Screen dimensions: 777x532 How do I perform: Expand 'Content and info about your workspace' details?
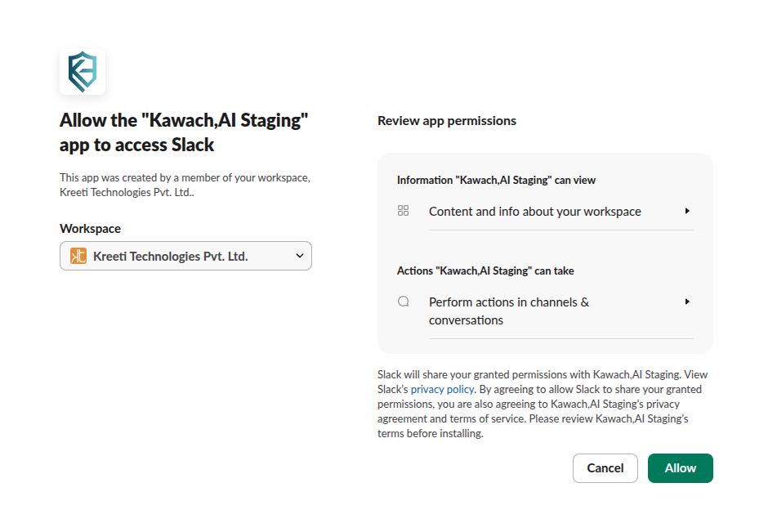pyautogui.click(x=687, y=211)
